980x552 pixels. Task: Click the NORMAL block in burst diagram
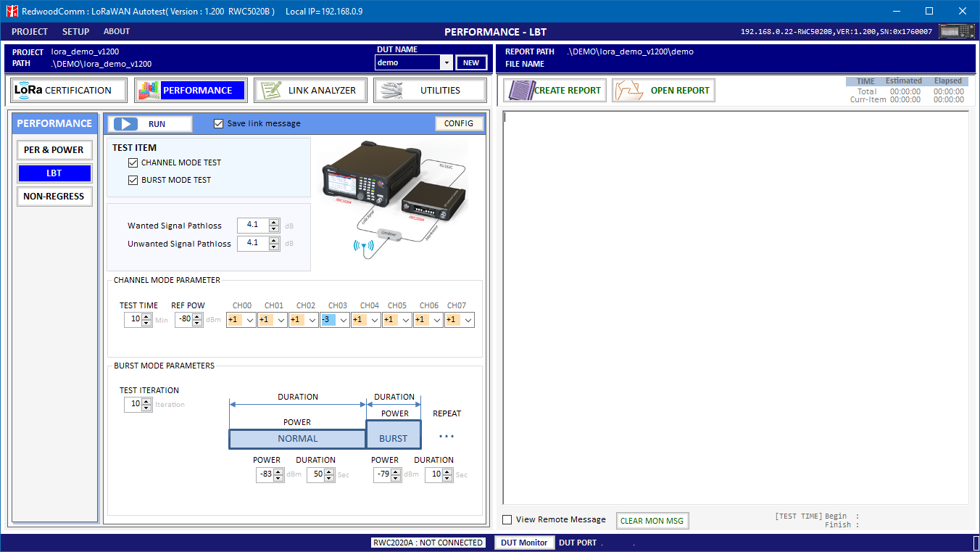297,439
